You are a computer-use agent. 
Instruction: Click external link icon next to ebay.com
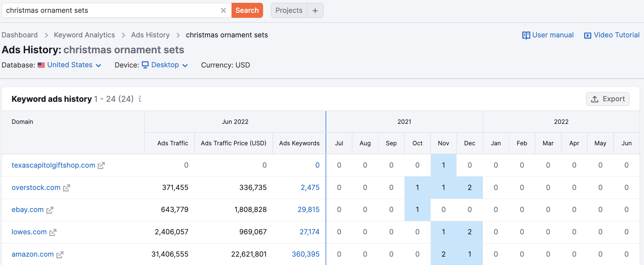pos(50,210)
